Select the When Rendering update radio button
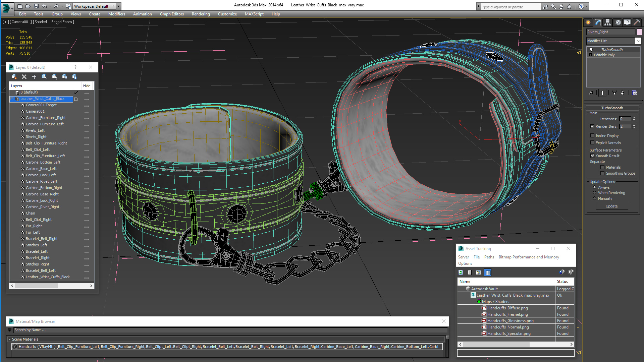 [x=595, y=193]
